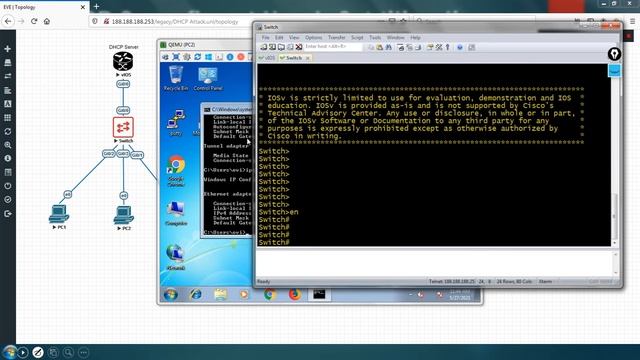
Task: Open Startup-configs icon in EVE sidebar
Action: (x=7, y=90)
